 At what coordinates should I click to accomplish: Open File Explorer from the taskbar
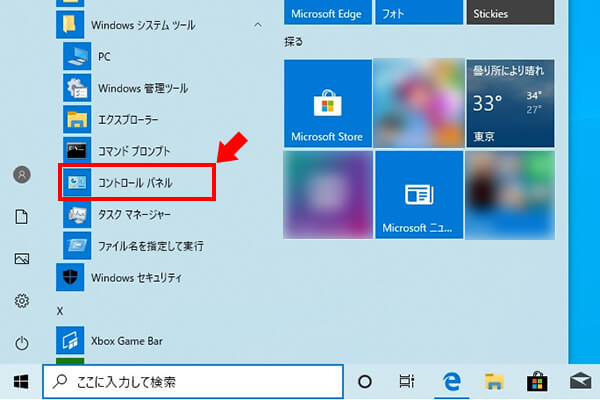click(494, 382)
